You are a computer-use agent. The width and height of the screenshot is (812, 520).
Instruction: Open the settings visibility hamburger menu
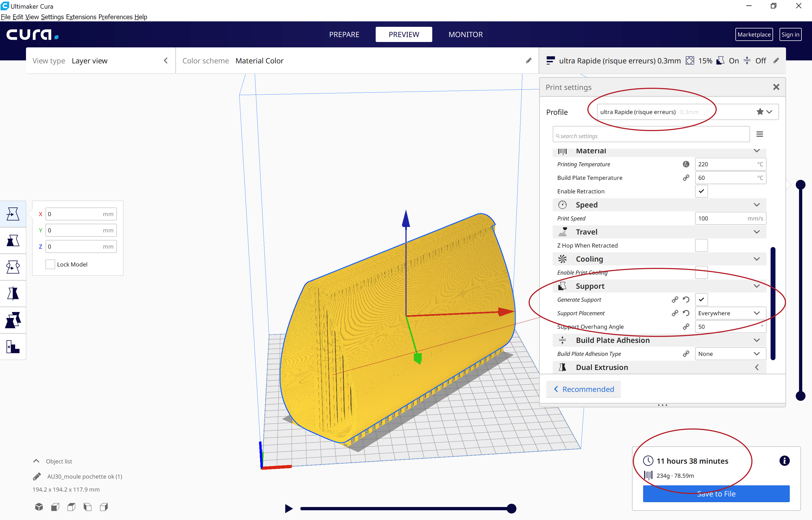759,134
